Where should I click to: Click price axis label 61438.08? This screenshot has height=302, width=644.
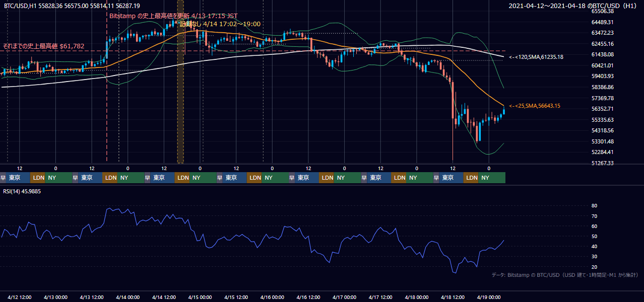tap(602, 54)
